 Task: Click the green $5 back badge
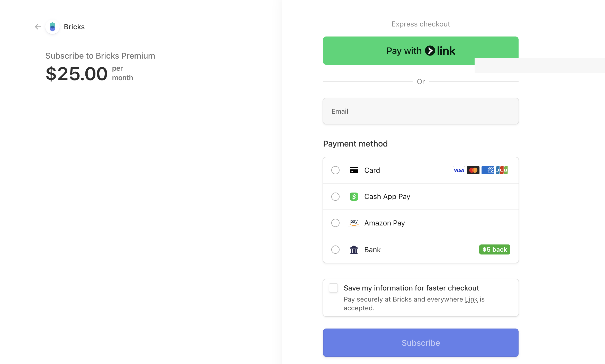coord(494,249)
